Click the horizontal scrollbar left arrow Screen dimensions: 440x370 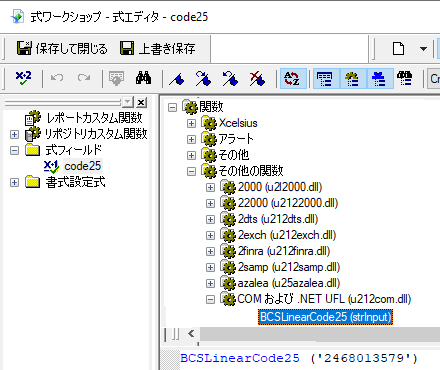191,334
